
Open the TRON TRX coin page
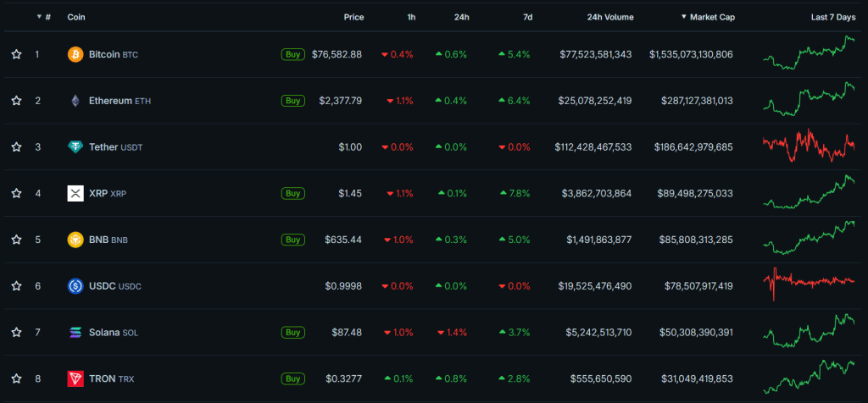coord(111,378)
